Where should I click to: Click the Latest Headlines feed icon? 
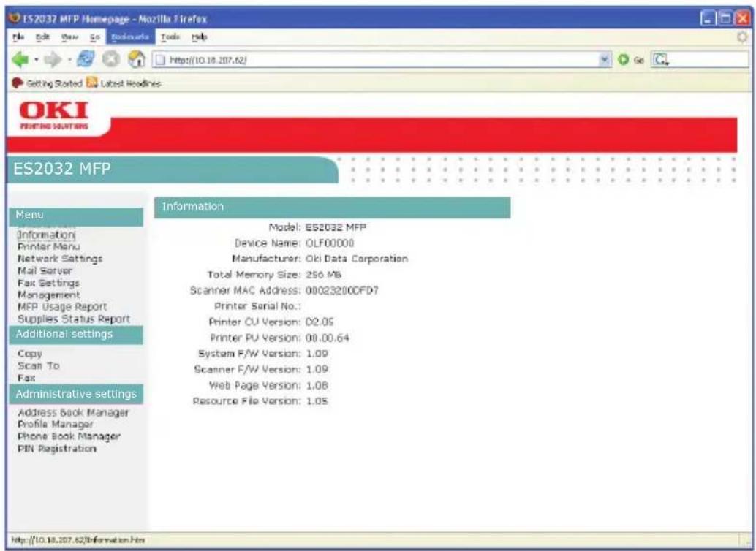point(91,83)
